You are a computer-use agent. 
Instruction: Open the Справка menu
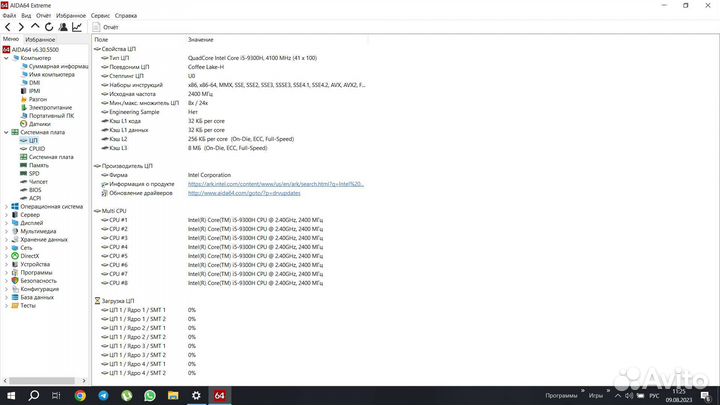tap(126, 16)
